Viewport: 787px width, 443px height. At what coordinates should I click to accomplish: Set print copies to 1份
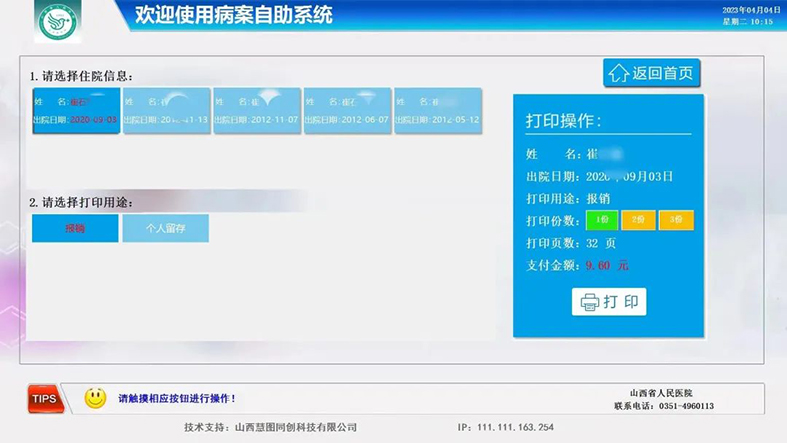coord(602,220)
